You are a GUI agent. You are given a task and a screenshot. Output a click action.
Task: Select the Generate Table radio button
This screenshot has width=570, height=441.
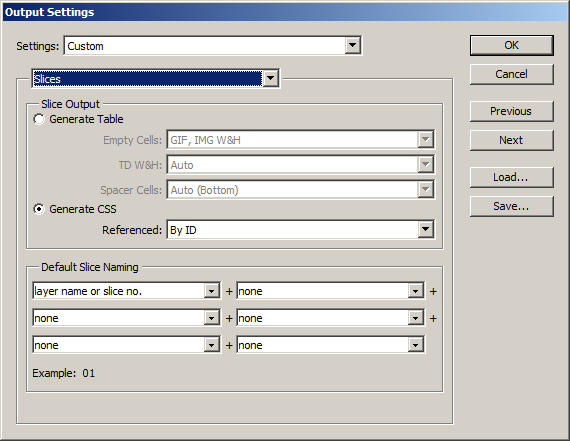tap(39, 119)
